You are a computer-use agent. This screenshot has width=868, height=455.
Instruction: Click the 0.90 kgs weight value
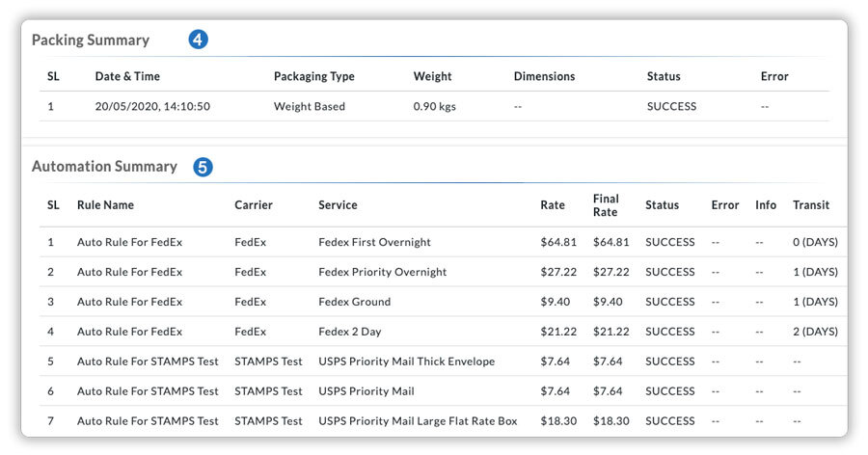[435, 106]
